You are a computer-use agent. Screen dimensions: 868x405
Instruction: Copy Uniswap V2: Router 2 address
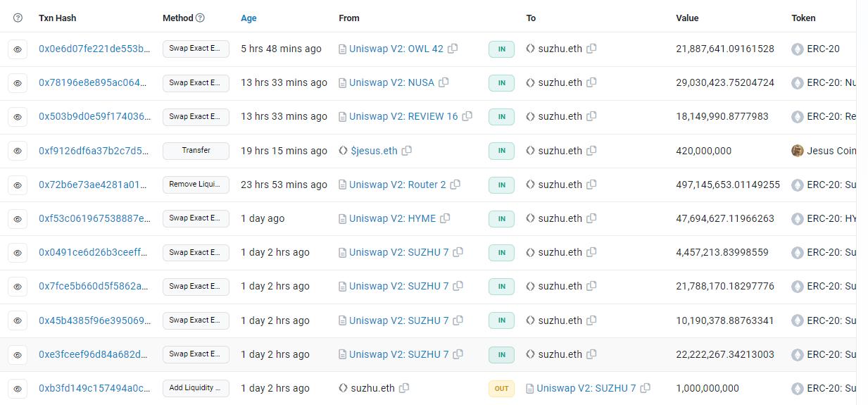455,185
